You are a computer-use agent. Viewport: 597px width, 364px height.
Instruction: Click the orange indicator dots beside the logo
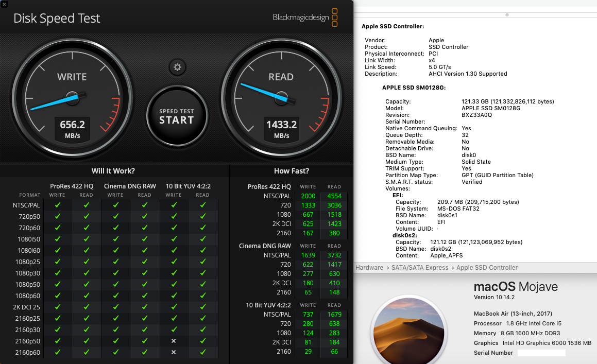click(x=334, y=17)
